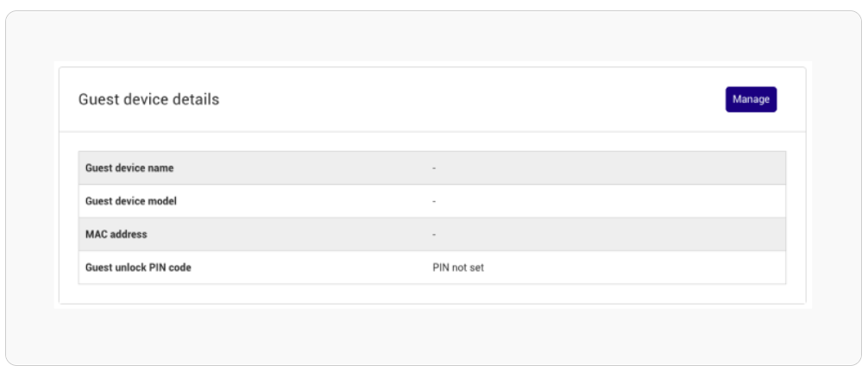Select the dash value for Guest device model

pos(434,201)
